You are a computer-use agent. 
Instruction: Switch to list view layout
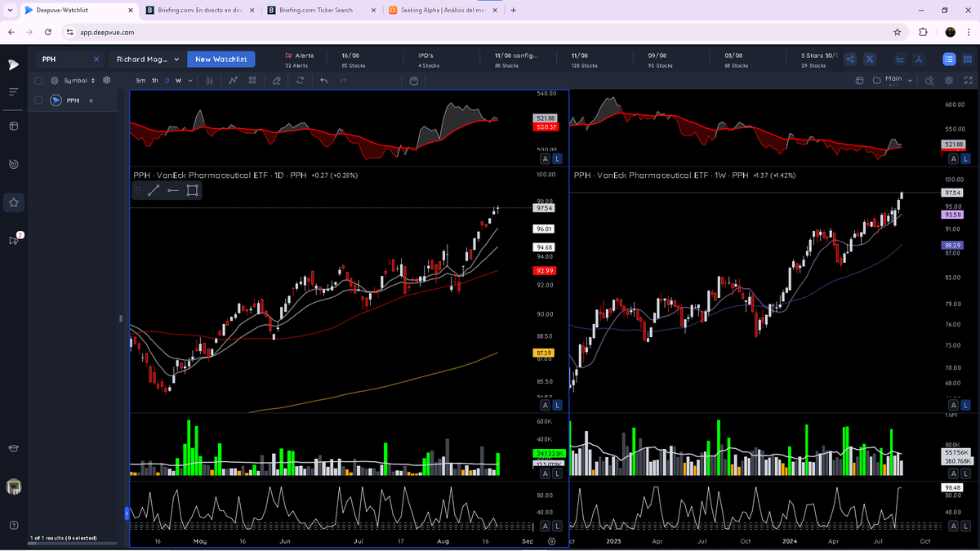click(x=948, y=59)
